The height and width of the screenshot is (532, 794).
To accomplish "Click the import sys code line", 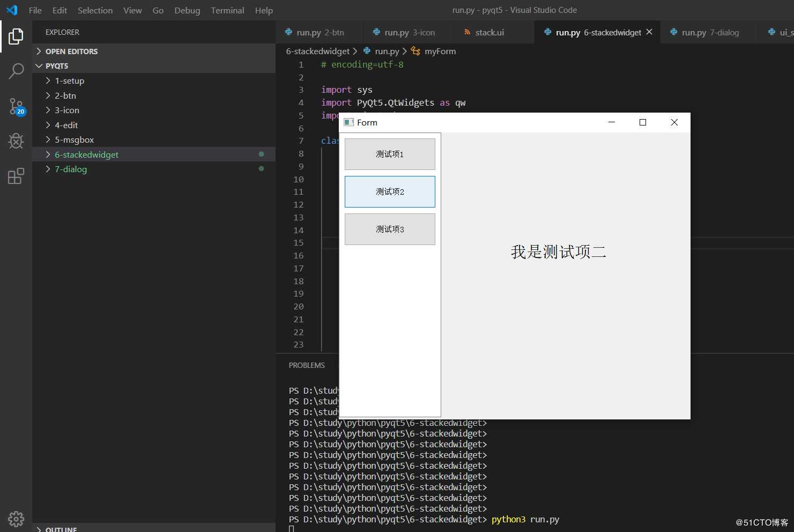I will 347,90.
